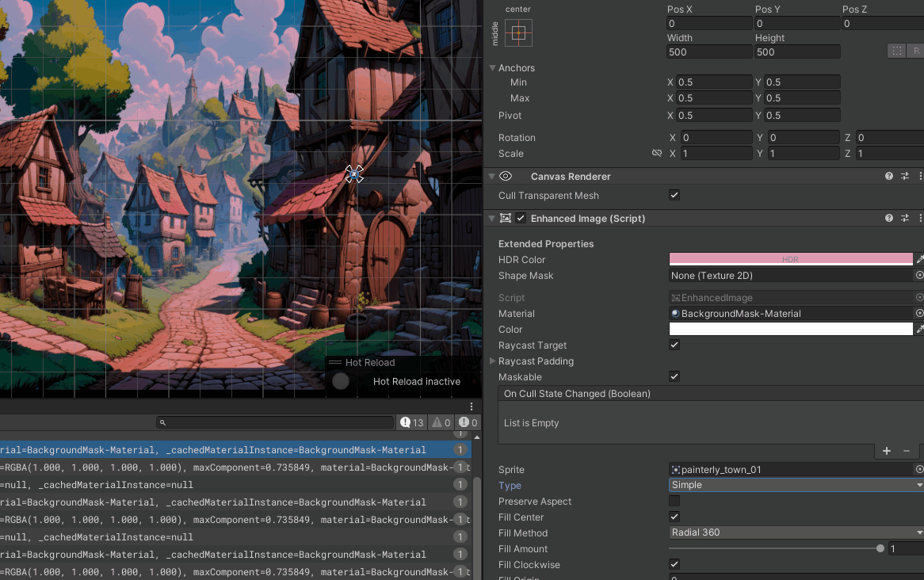Open the HDR Color swatch
Image resolution: width=924 pixels, height=580 pixels.
[x=790, y=259]
